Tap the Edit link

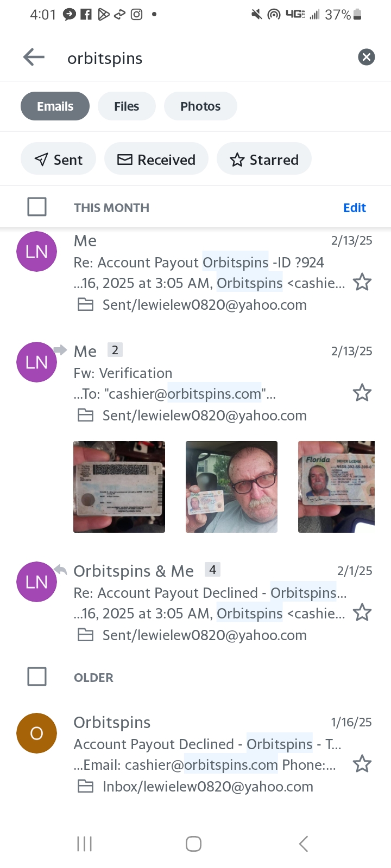point(355,208)
